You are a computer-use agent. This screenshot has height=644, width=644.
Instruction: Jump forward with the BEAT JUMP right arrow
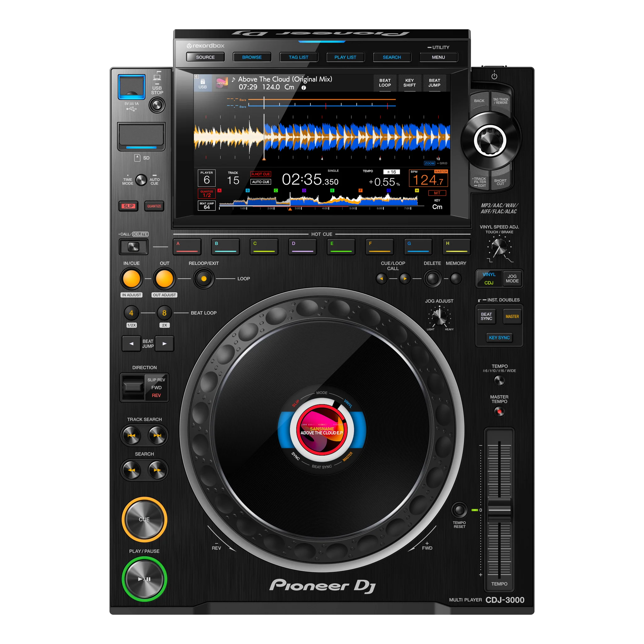tap(165, 344)
